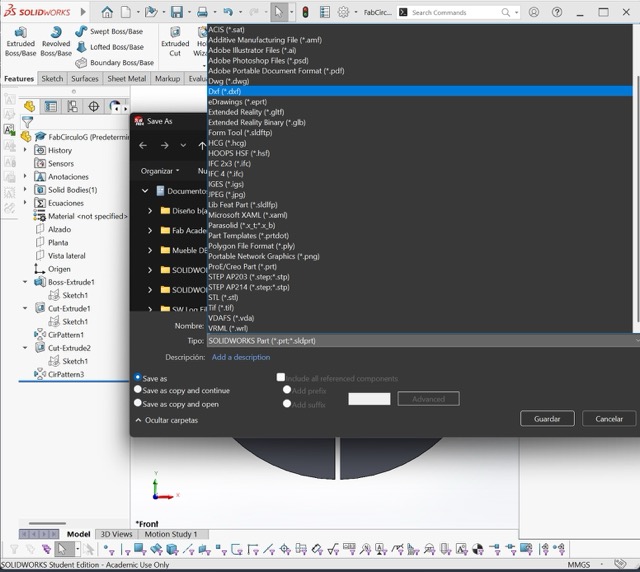Open the Motion Study 1 tab
Viewport: 640px width, 572px height.
point(171,534)
